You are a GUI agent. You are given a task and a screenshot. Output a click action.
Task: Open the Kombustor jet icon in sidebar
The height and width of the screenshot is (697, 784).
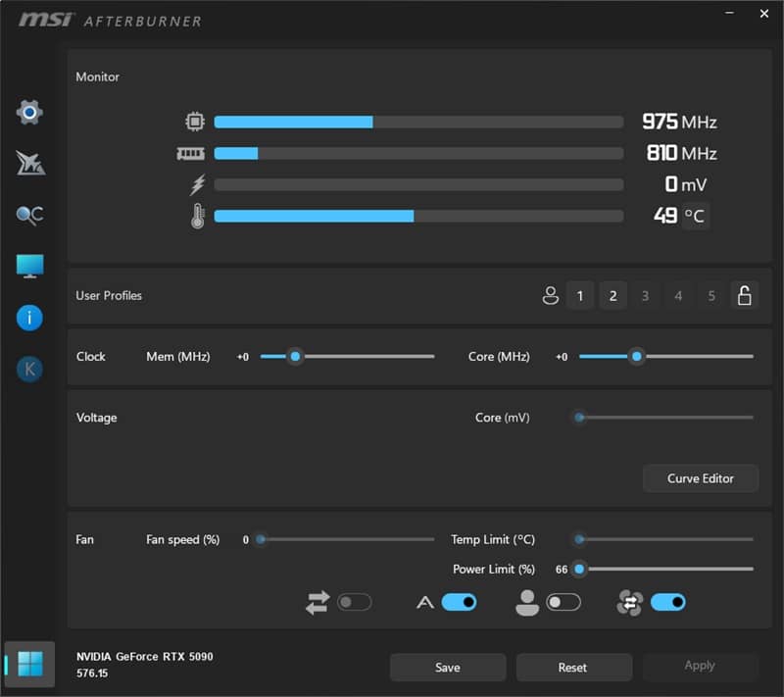30,163
